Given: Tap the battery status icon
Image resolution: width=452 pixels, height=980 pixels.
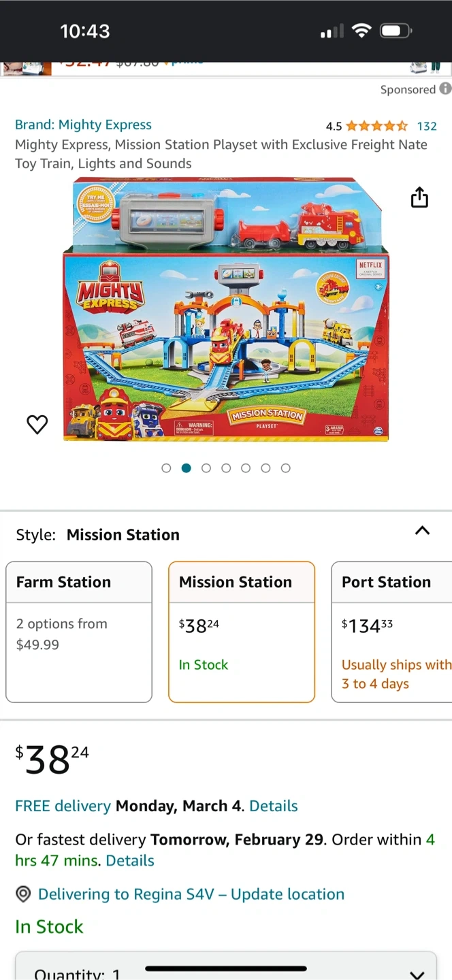Looking at the screenshot, I should click(x=395, y=31).
